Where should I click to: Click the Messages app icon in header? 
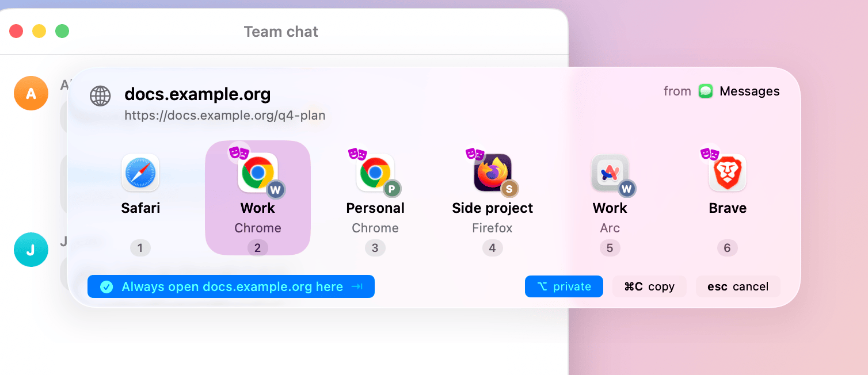(x=706, y=91)
